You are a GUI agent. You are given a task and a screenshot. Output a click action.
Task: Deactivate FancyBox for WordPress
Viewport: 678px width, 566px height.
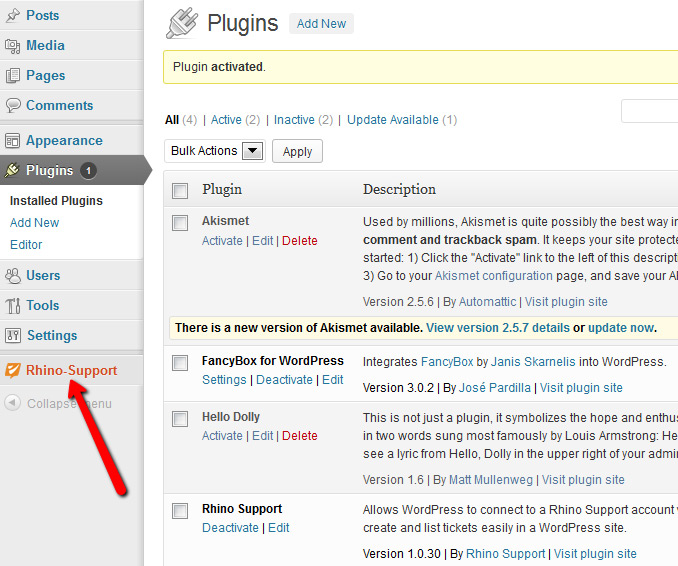(x=284, y=380)
